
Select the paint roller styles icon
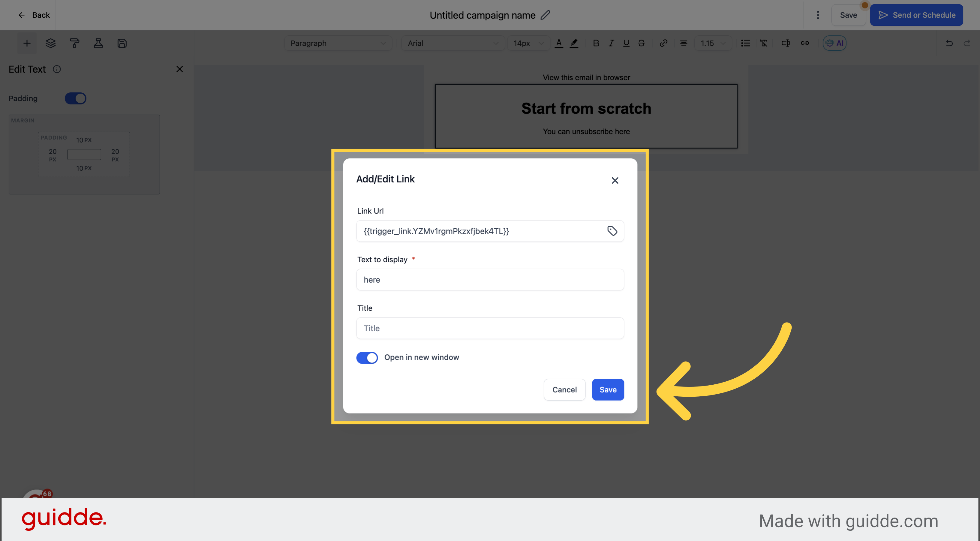[x=74, y=44]
